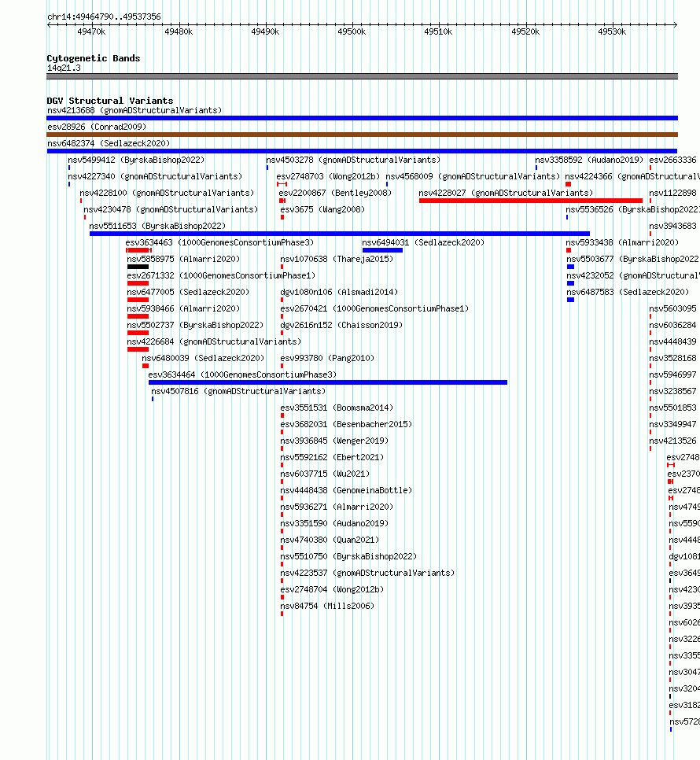700x760 pixels.
Task: Select the black nsv5858975 Almarri2020 bar
Action: pos(138,267)
